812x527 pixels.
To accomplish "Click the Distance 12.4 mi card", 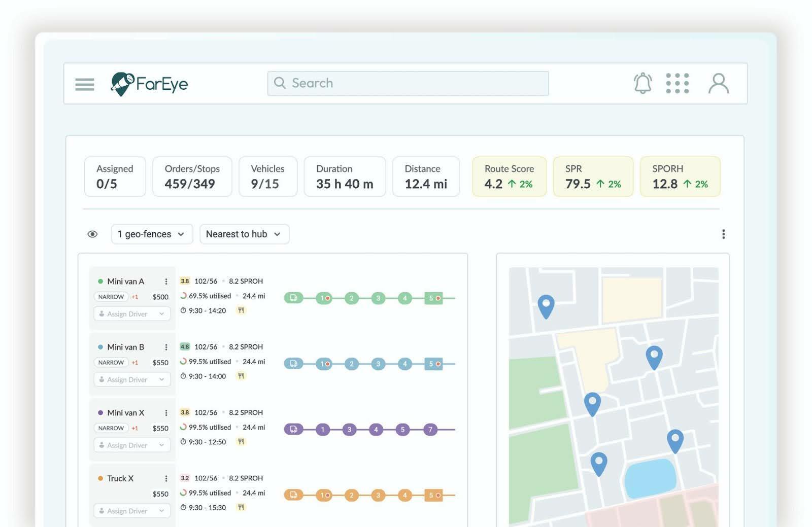I will pos(426,177).
